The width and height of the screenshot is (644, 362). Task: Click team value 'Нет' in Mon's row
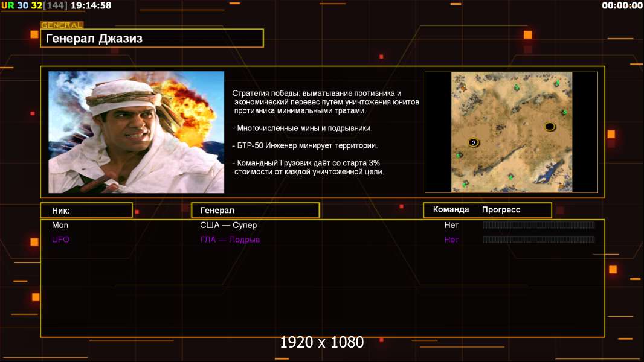click(451, 225)
